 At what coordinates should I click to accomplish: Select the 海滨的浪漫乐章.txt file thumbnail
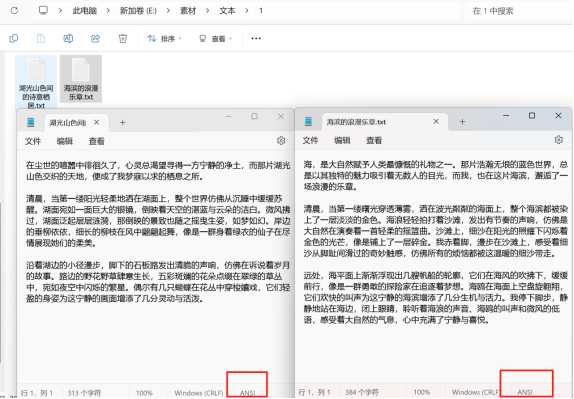click(x=81, y=79)
